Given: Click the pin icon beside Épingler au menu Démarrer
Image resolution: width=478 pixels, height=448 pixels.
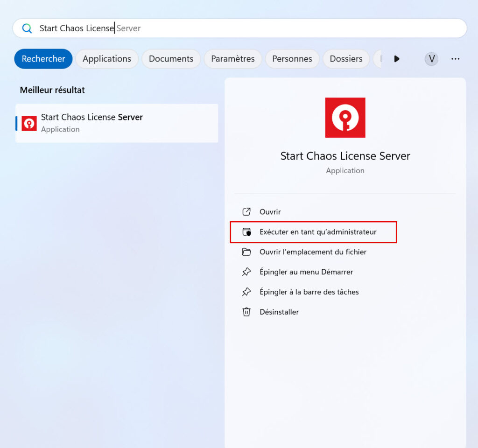Looking at the screenshot, I should [x=246, y=272].
